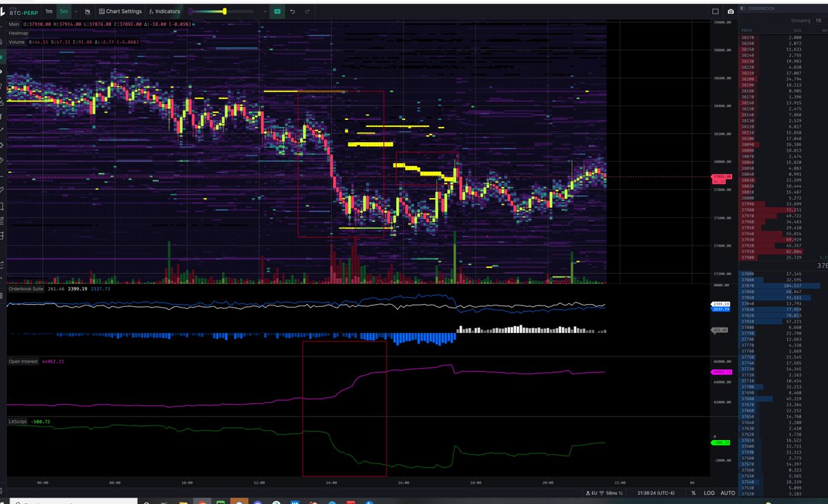The image size is (828, 504).
Task: Toggle fullscreen chart square icon
Action: coord(716,12)
